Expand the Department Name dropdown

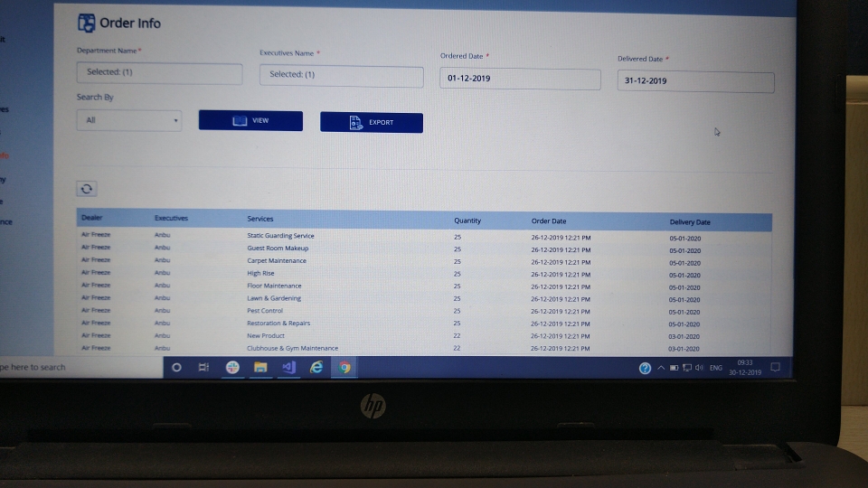point(159,72)
